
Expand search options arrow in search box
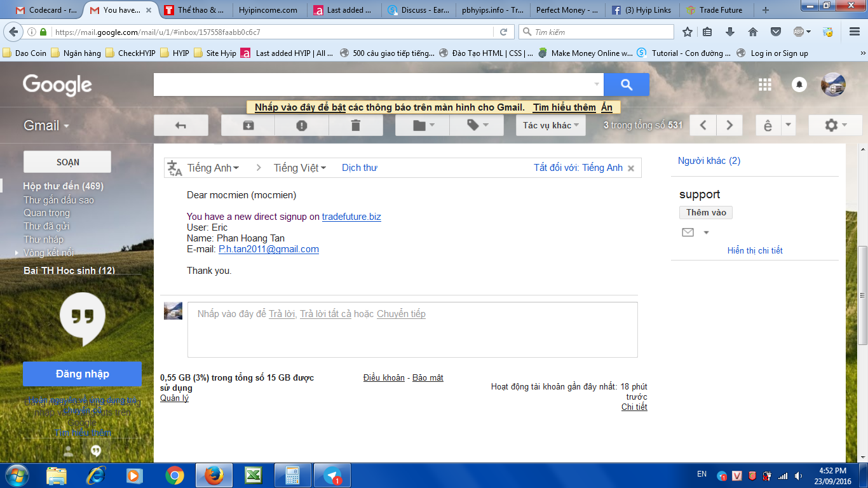click(x=597, y=85)
